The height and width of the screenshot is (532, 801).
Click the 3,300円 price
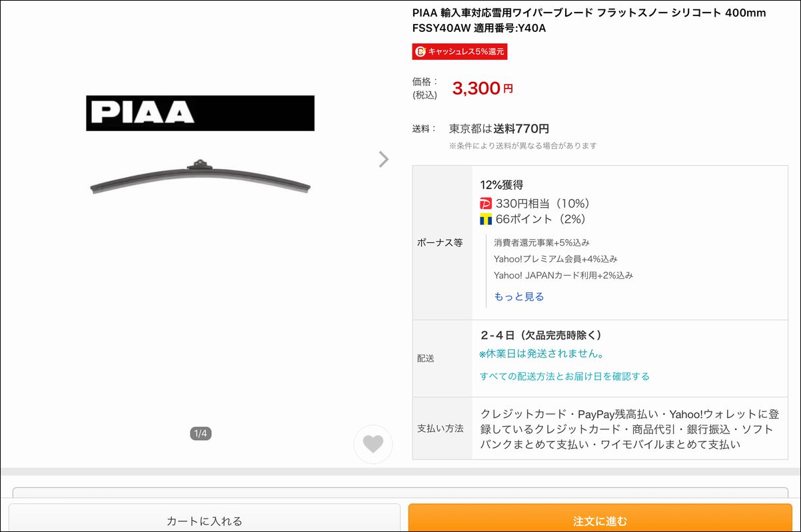point(482,88)
